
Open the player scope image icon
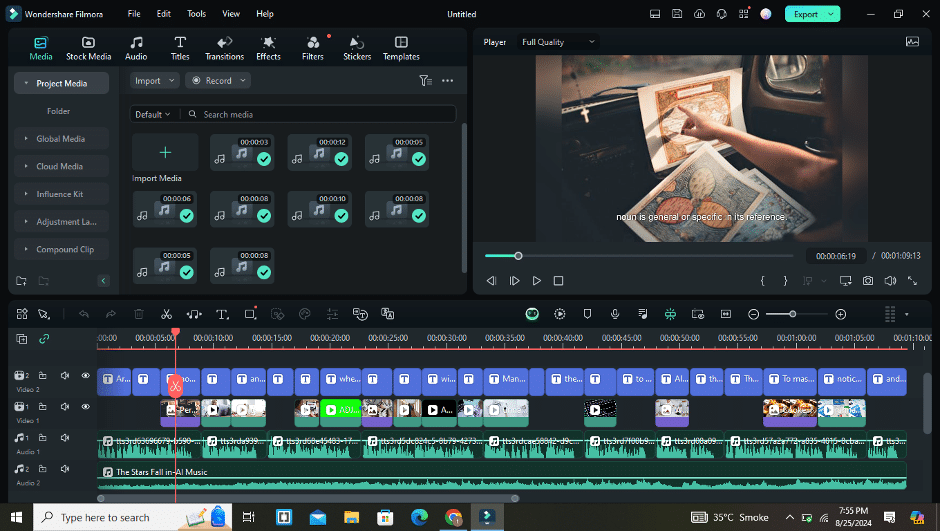point(912,42)
